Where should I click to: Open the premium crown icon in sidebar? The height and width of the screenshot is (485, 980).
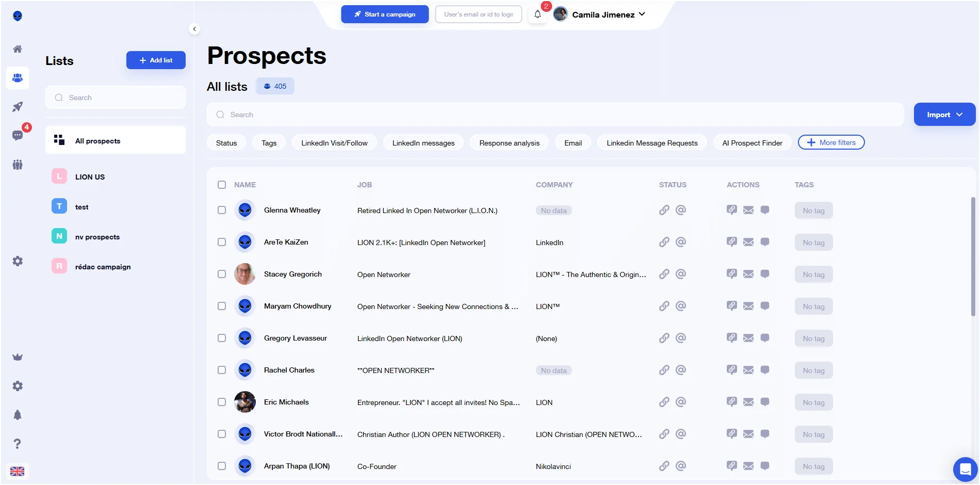(18, 357)
